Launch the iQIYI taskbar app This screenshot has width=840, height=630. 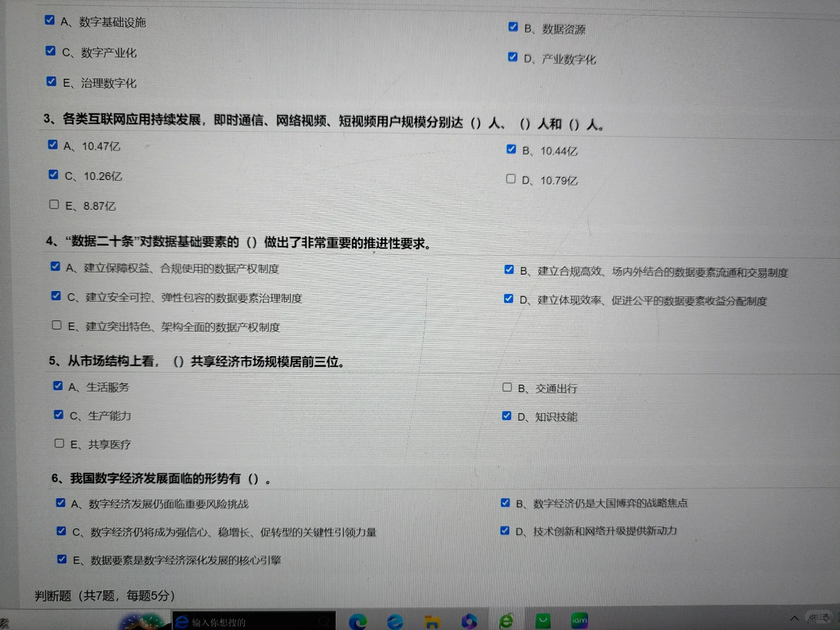tap(579, 621)
